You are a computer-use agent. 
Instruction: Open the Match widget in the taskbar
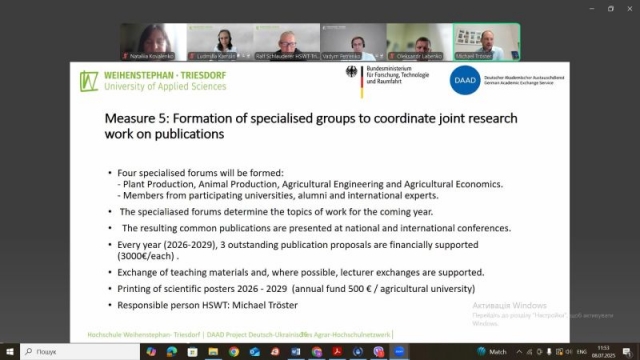492,351
